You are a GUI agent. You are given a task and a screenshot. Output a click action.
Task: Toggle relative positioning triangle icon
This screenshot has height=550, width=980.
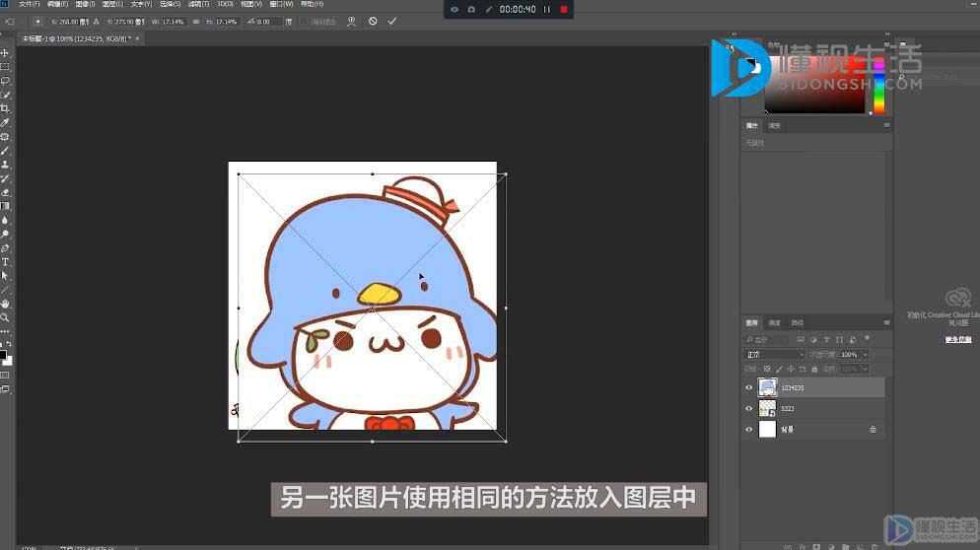[x=97, y=22]
